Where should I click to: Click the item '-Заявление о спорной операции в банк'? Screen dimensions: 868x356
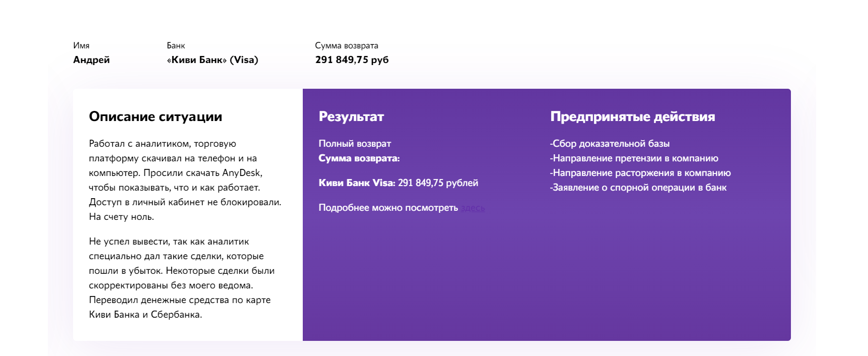click(x=638, y=188)
